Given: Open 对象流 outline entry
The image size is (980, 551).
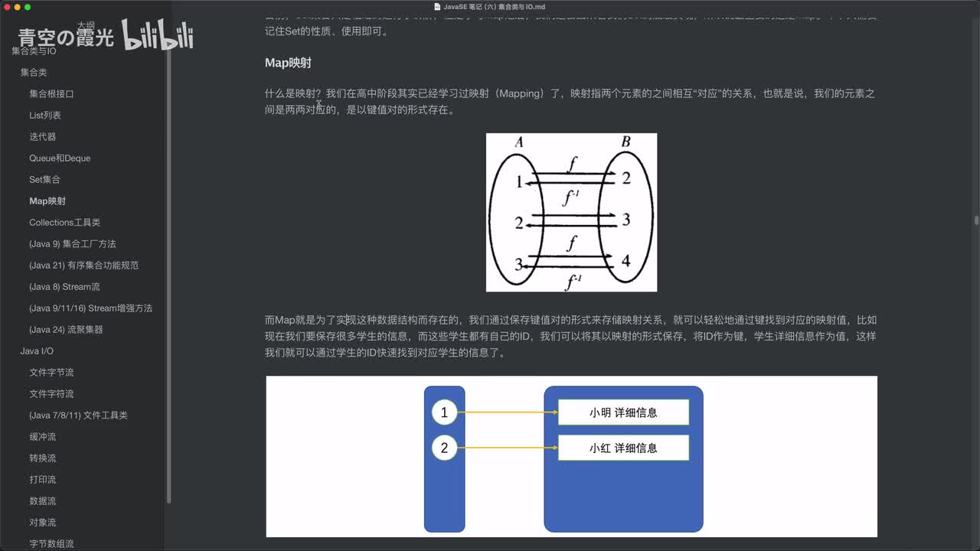Looking at the screenshot, I should tap(43, 522).
